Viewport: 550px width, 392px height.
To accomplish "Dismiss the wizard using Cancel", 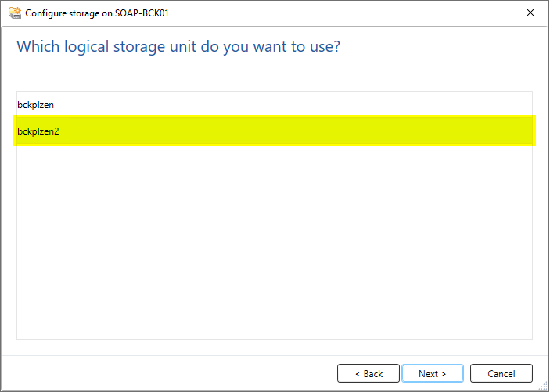I will pos(501,374).
